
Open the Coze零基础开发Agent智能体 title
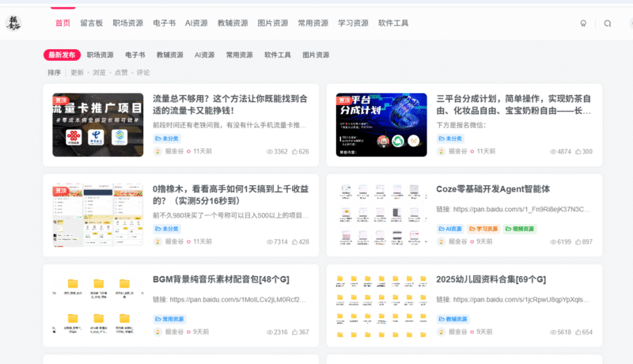click(493, 189)
